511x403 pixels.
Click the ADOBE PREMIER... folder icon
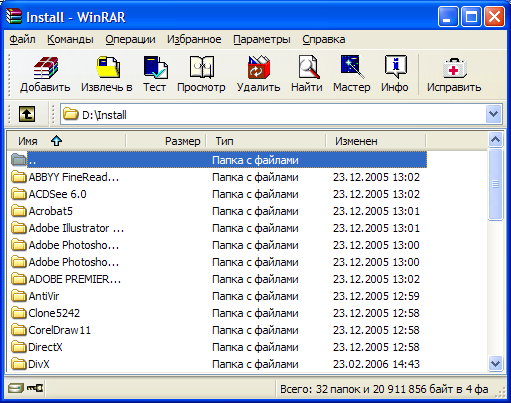19,279
